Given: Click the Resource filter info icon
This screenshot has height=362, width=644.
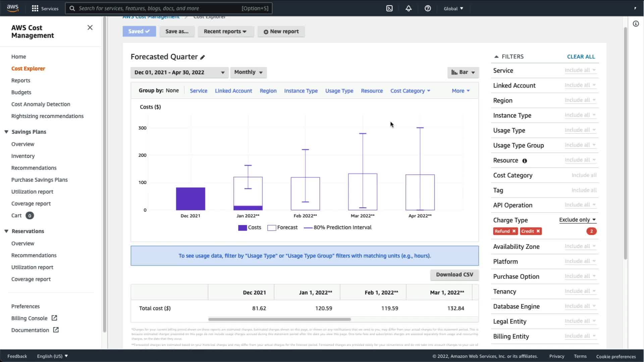Looking at the screenshot, I should click(x=525, y=161).
